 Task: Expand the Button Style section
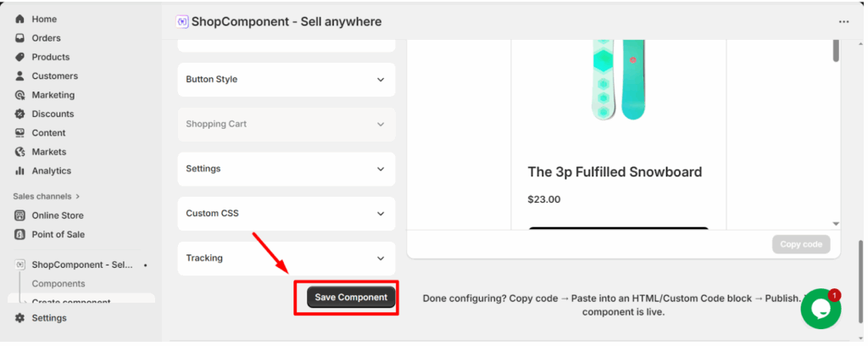click(287, 80)
